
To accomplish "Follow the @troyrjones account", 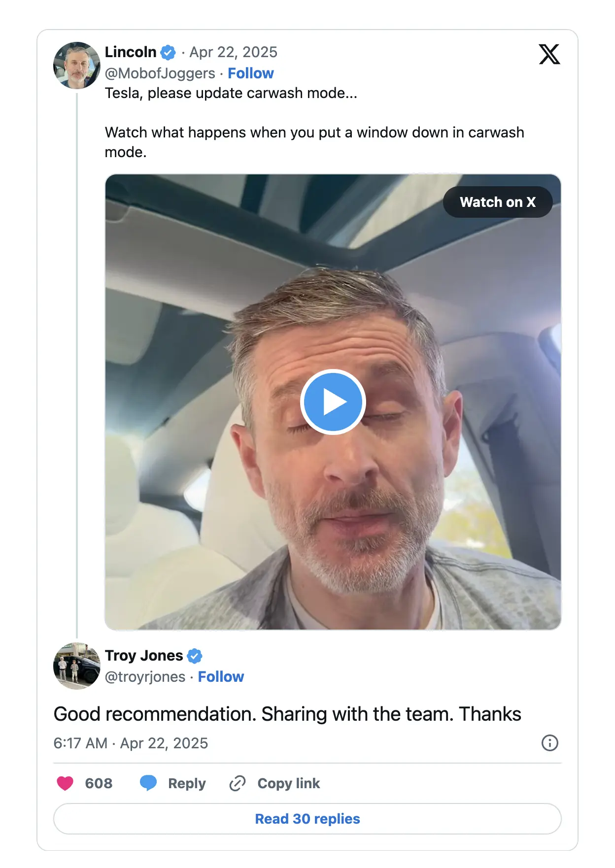I will coord(221,677).
